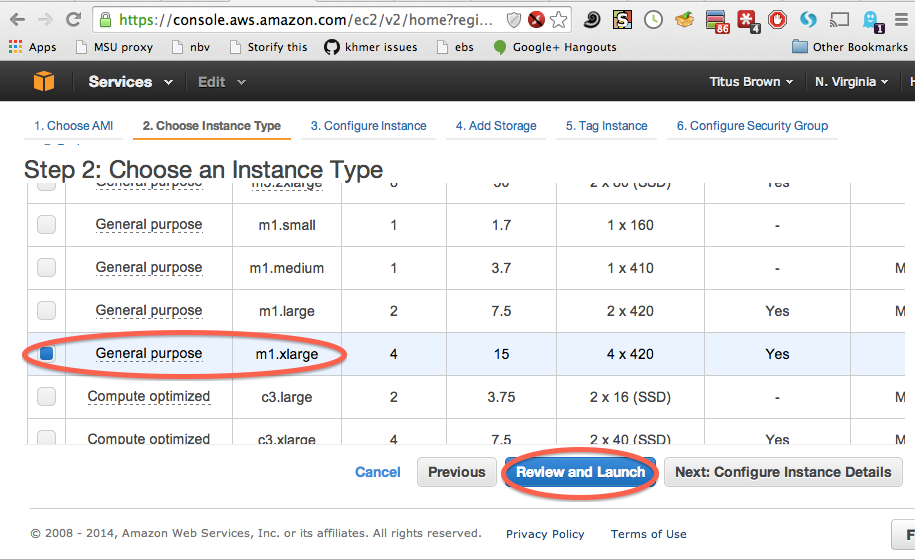
Task: Check the c3.large instance checkbox
Action: pos(47,397)
